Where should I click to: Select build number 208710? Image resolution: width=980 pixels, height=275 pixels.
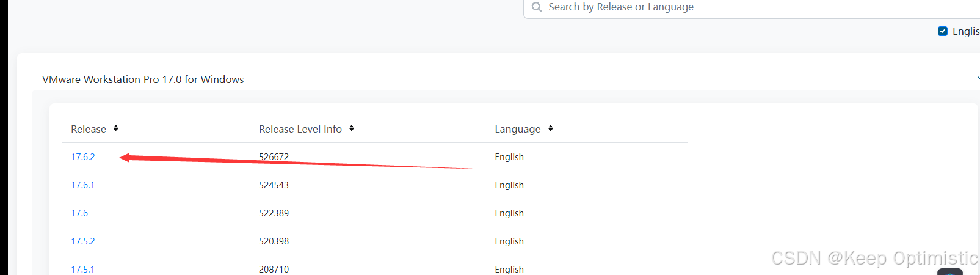274,269
